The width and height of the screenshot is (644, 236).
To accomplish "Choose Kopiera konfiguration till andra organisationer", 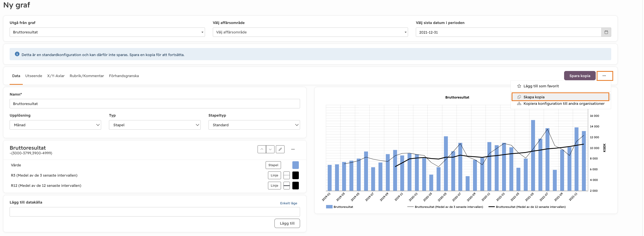I will coord(561,103).
